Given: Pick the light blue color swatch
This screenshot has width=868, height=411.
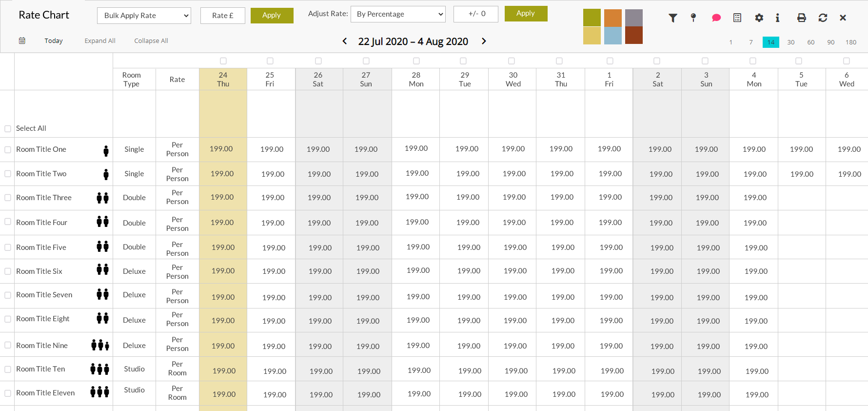Looking at the screenshot, I should coord(612,36).
